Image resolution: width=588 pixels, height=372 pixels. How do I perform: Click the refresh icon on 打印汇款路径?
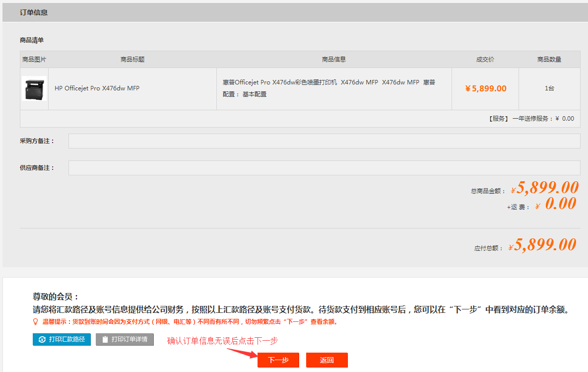click(x=42, y=339)
